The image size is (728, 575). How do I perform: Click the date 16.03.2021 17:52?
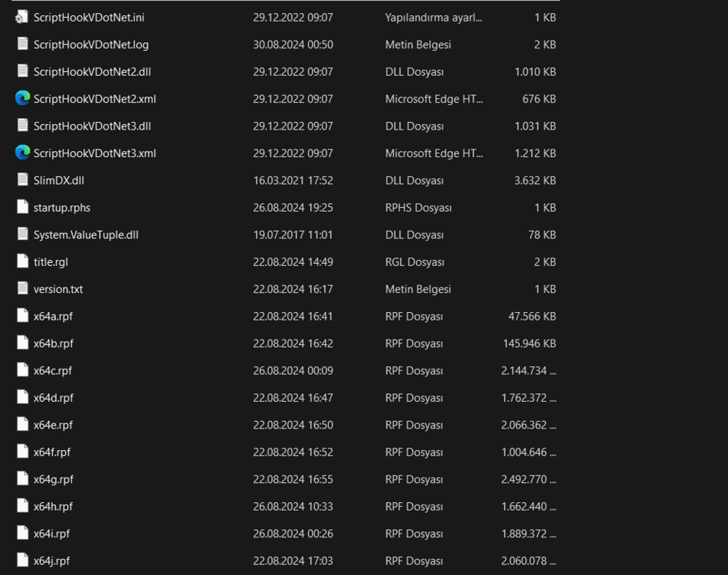[x=293, y=181]
